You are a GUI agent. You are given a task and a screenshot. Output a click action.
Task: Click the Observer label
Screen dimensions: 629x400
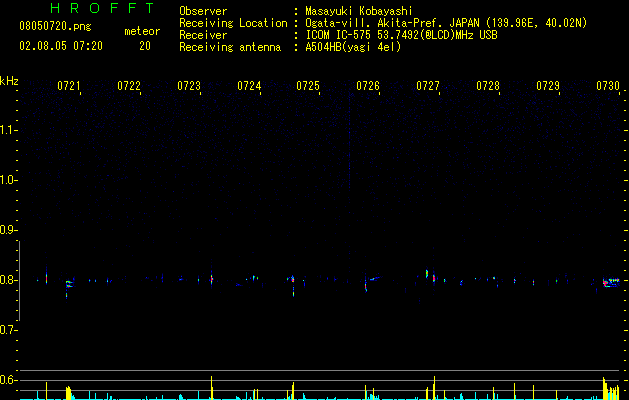coord(203,11)
